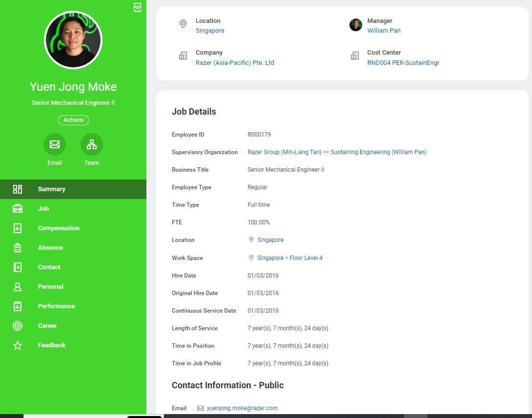Screen dimensions: 532x418
Task: Click the Original Hire Date value
Action: (263, 293)
